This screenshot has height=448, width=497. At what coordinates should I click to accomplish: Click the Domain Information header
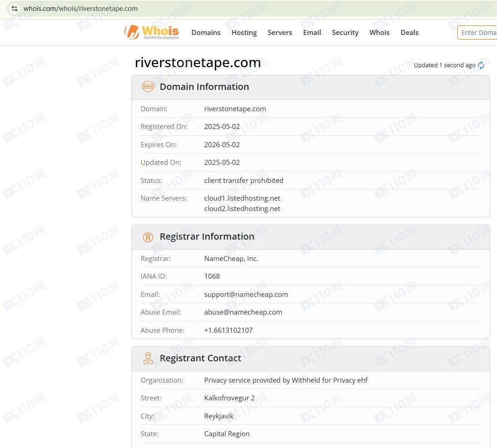tap(204, 87)
